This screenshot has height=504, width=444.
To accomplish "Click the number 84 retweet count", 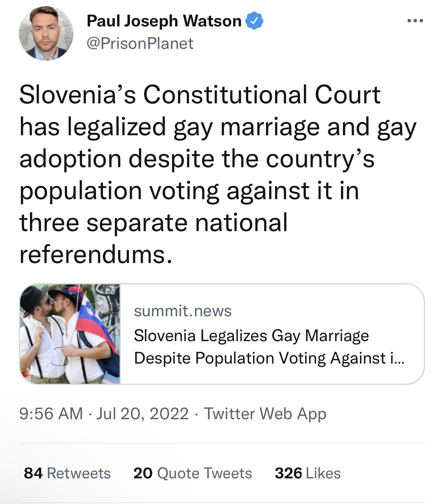I will point(33,473).
